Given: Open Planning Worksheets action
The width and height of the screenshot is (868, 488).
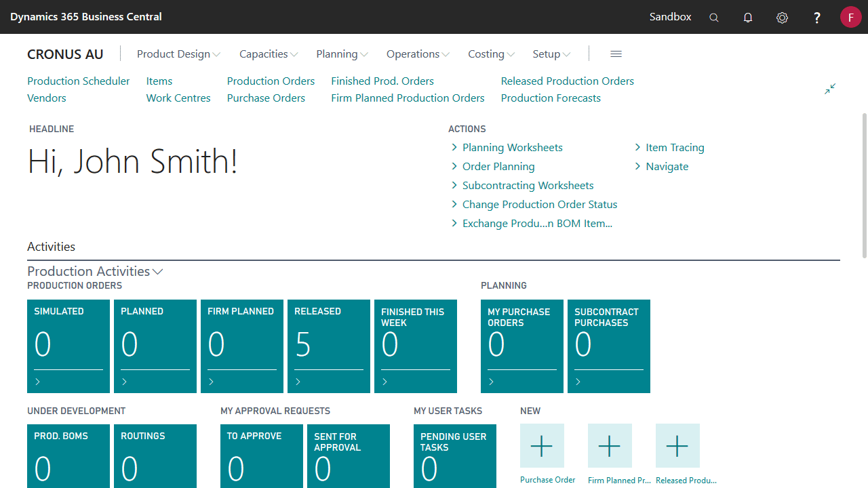Looking at the screenshot, I should 513,148.
